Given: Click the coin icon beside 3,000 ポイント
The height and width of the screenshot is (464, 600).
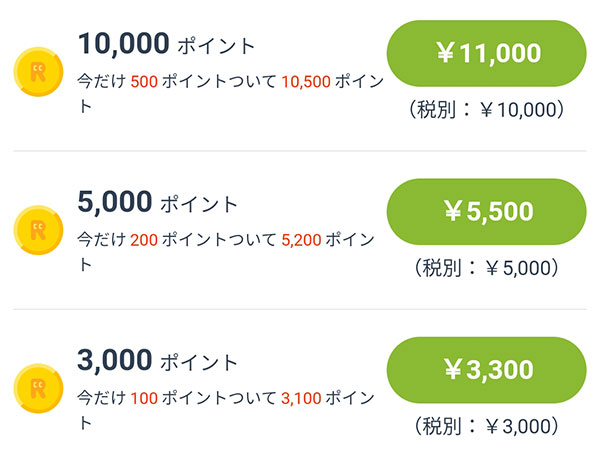Looking at the screenshot, I should coord(38,388).
